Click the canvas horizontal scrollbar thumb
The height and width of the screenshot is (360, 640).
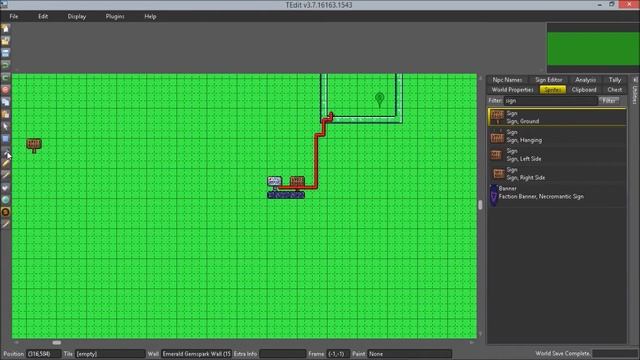coord(57,342)
